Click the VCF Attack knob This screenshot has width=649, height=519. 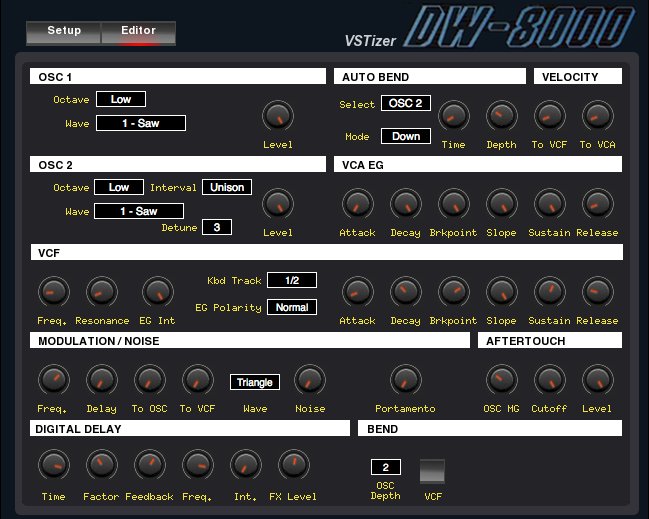point(358,292)
